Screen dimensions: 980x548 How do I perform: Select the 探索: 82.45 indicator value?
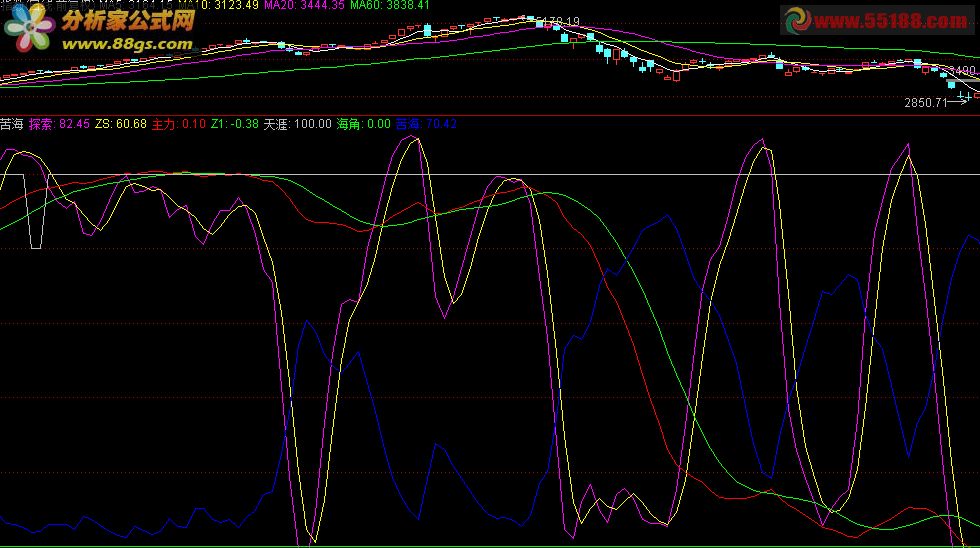pyautogui.click(x=59, y=124)
